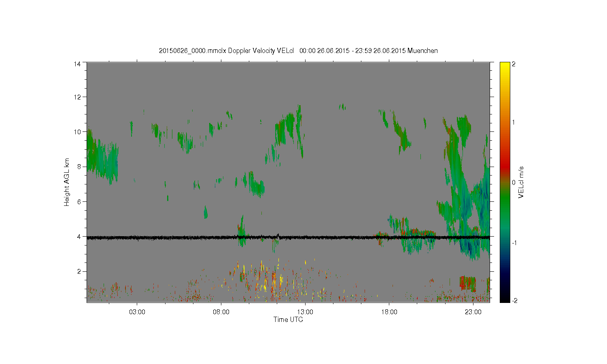Click the plot title text at top
607x364 pixels.
[298, 51]
